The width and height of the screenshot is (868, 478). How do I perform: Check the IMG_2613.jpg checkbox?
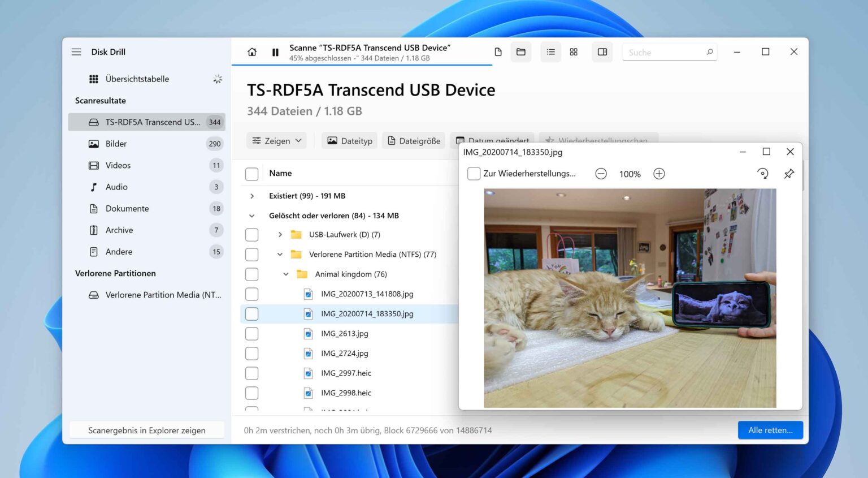tap(252, 334)
